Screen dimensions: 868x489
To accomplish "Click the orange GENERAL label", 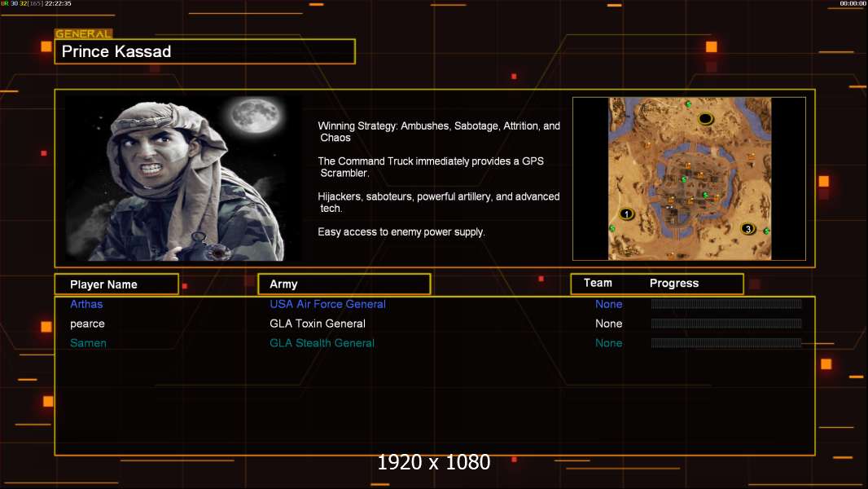I will [x=83, y=33].
